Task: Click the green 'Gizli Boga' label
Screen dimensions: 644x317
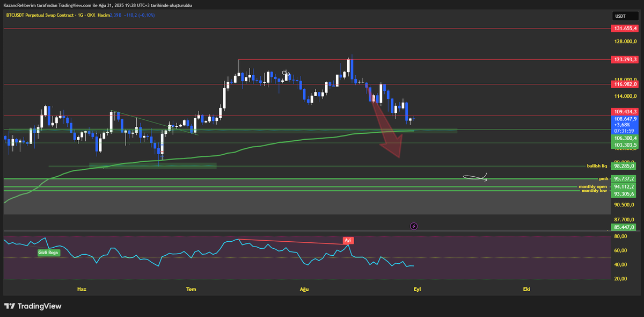Action: (48, 252)
